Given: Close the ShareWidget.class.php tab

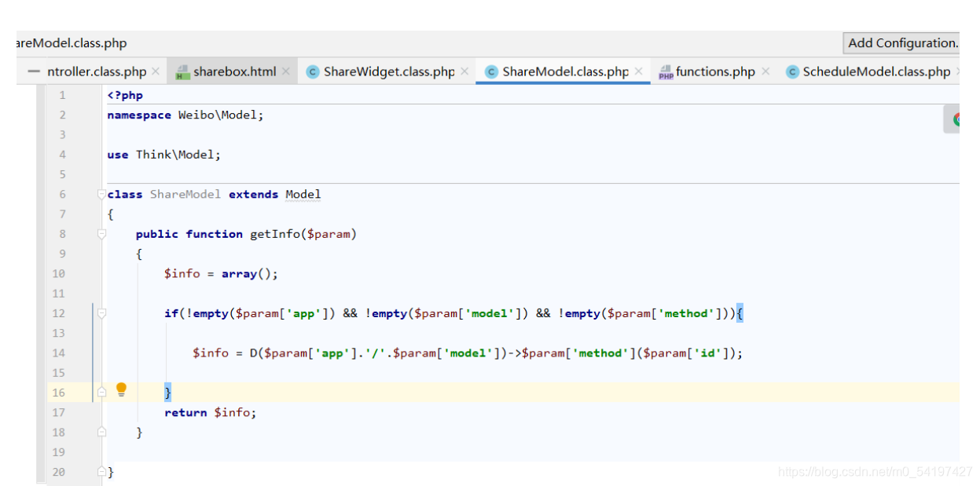Looking at the screenshot, I should point(464,71).
